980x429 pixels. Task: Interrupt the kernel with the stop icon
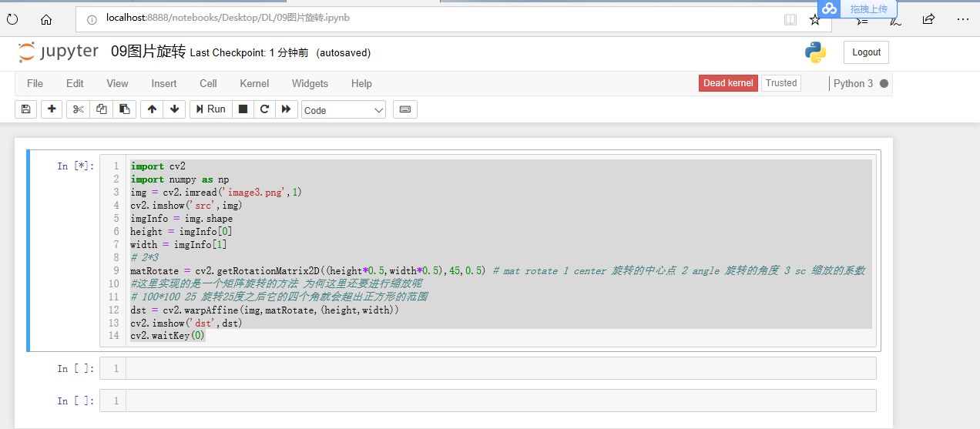point(243,109)
